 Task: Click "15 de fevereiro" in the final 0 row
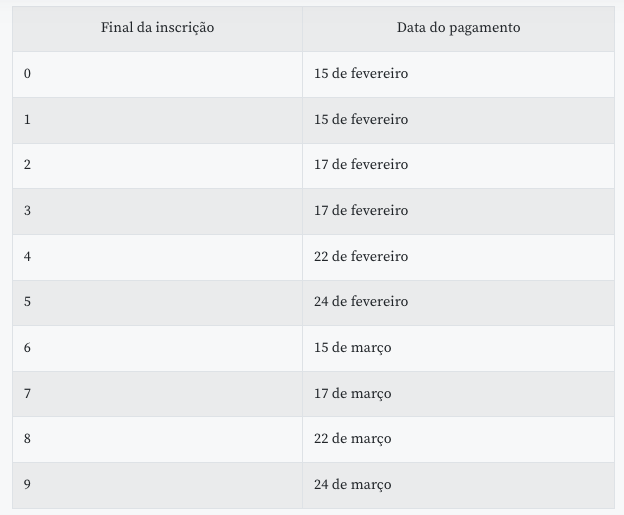coord(361,74)
